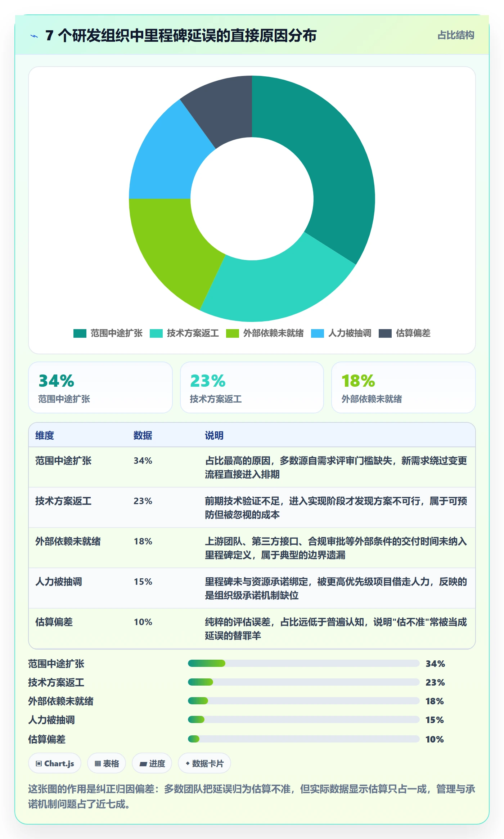
Task: Click the 外部依赖未就绪 18% progress bar
Action: click(x=304, y=701)
